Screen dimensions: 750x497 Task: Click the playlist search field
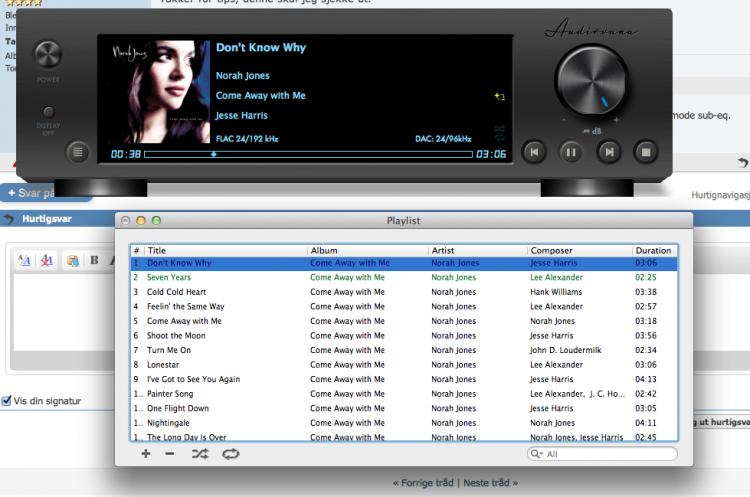click(x=602, y=454)
